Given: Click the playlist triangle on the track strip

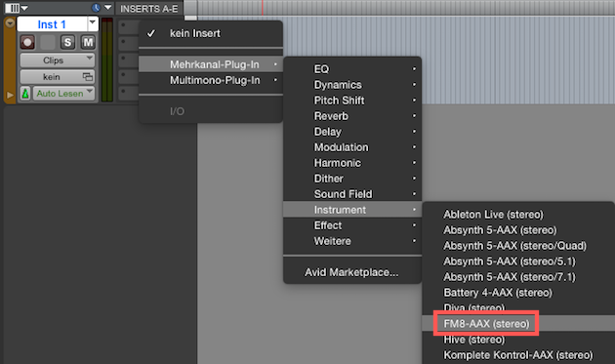Looking at the screenshot, I should coord(10,95).
